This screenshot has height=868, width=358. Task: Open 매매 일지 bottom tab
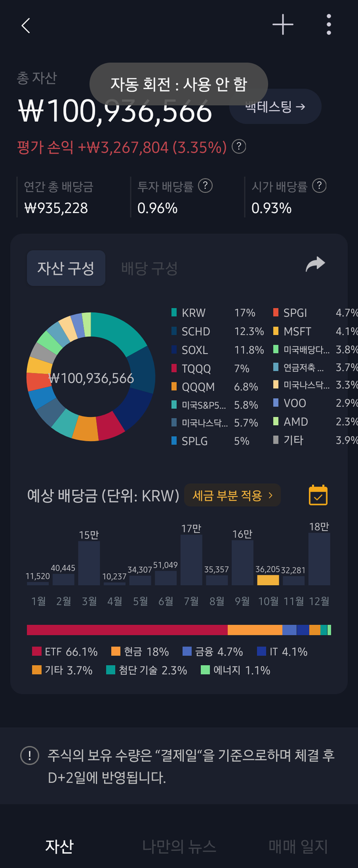(298, 846)
